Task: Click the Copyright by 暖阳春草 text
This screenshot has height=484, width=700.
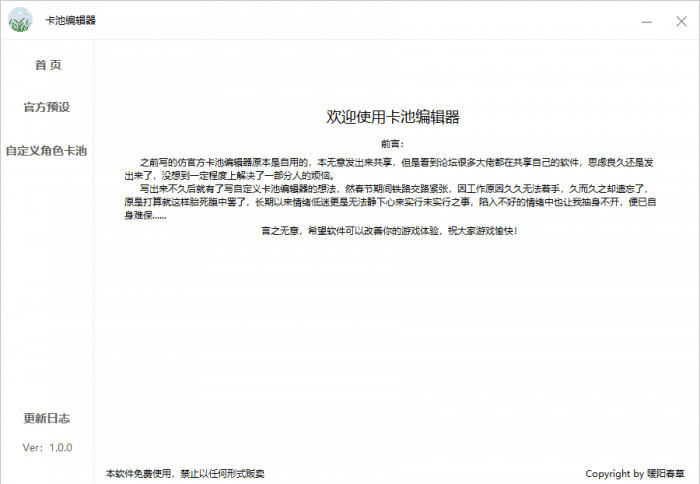Action: click(635, 473)
